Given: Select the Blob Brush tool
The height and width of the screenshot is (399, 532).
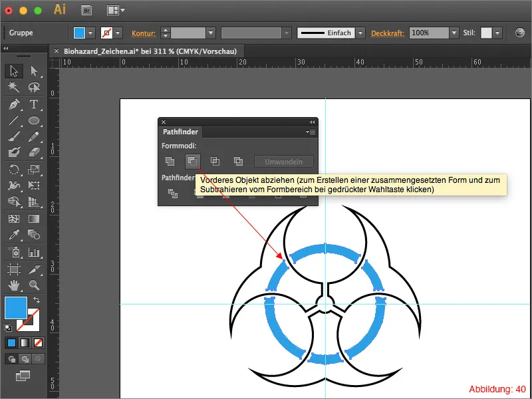Looking at the screenshot, I should 14,152.
